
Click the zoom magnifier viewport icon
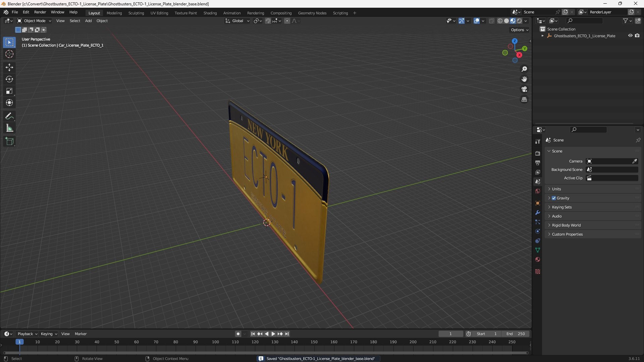pos(524,69)
